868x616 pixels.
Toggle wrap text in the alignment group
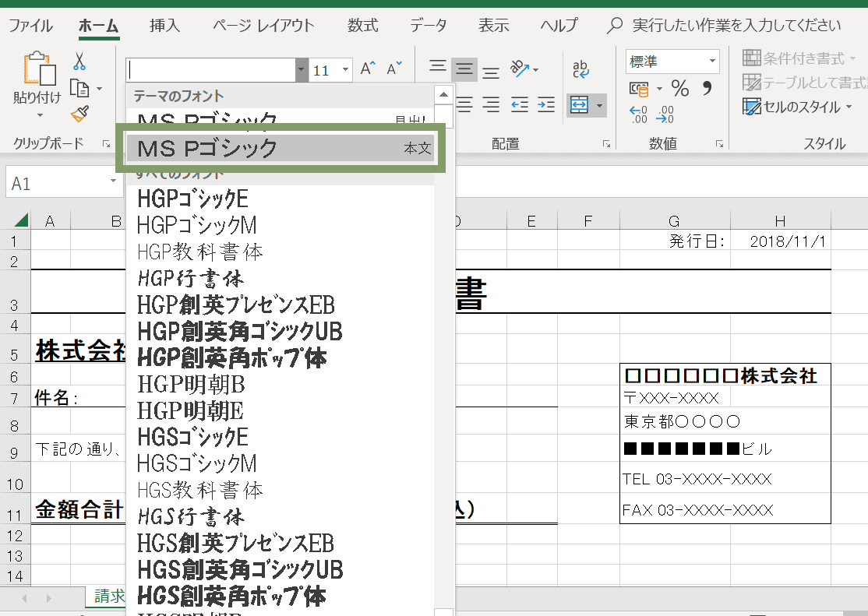(580, 69)
